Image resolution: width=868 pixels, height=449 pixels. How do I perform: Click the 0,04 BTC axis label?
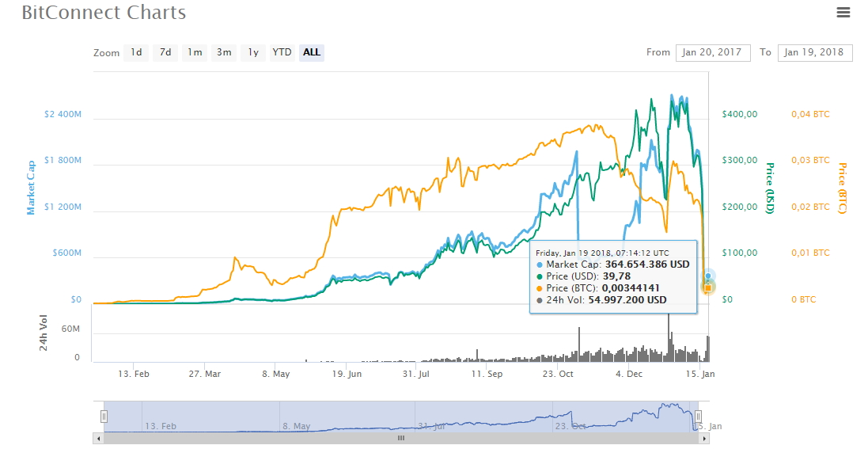810,114
